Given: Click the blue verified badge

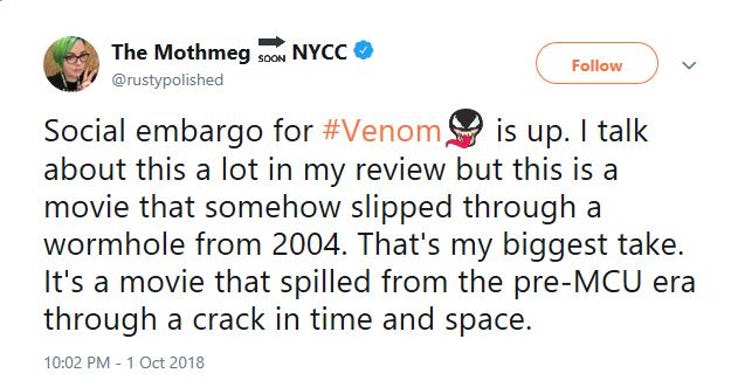Looking at the screenshot, I should 363,51.
